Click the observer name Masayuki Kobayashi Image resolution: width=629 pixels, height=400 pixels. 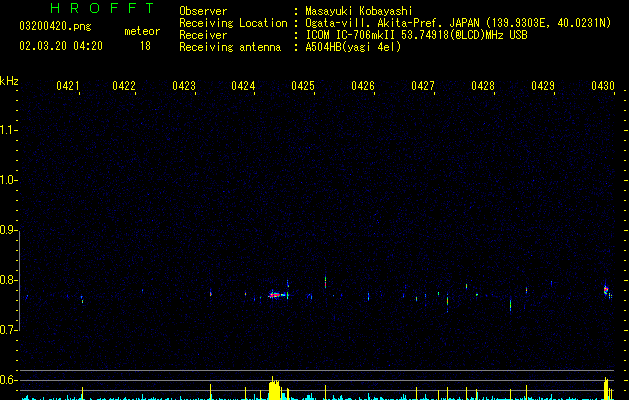359,11
